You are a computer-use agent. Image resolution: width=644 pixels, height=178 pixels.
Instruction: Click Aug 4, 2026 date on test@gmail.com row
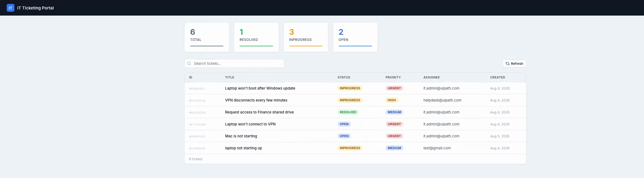tap(500, 148)
